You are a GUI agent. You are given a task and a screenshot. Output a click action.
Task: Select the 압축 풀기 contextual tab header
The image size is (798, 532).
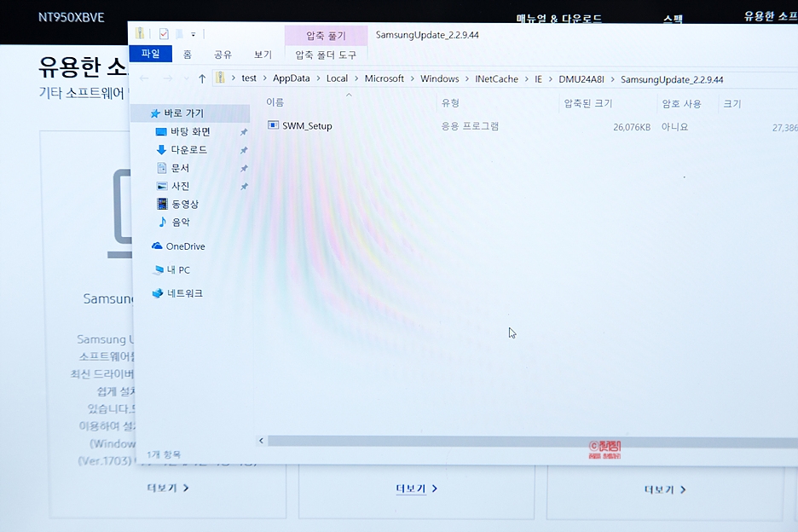[326, 35]
